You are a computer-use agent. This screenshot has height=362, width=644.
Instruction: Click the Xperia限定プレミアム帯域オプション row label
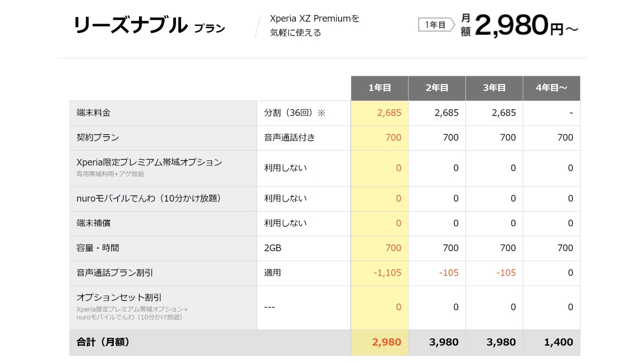[x=149, y=162]
